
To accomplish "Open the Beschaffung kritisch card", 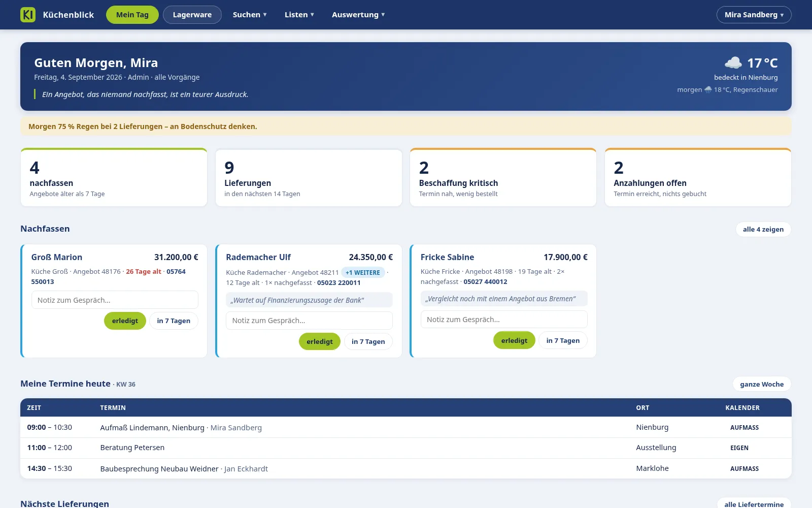I will [x=503, y=177].
